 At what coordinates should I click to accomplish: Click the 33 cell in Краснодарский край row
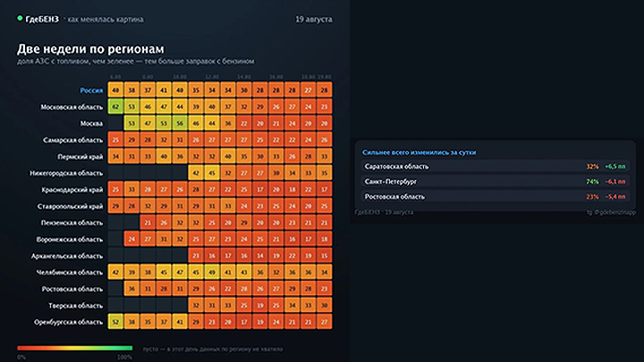pyautogui.click(x=131, y=189)
